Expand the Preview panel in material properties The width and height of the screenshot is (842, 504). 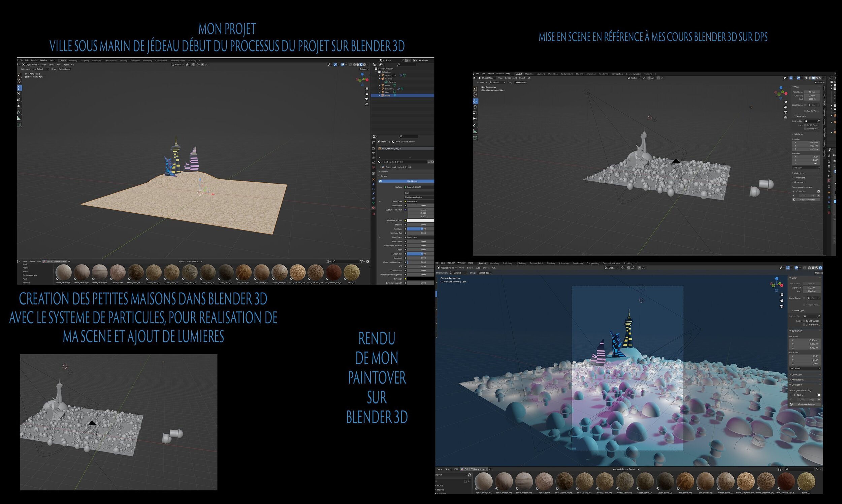click(384, 172)
